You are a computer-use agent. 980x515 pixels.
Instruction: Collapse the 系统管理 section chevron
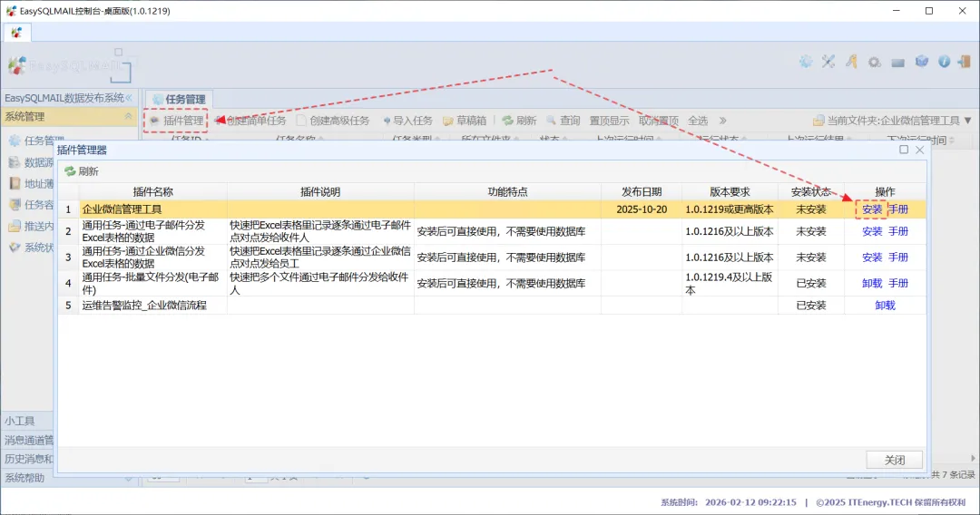tap(128, 116)
